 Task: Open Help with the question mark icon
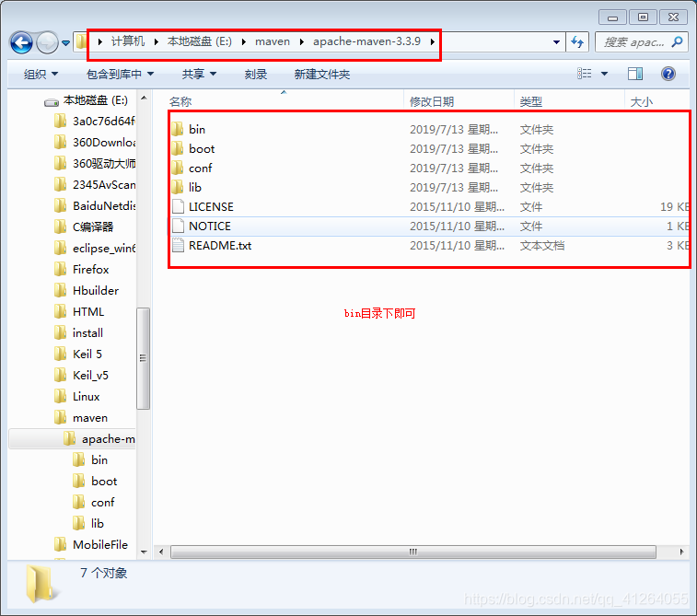pos(668,74)
